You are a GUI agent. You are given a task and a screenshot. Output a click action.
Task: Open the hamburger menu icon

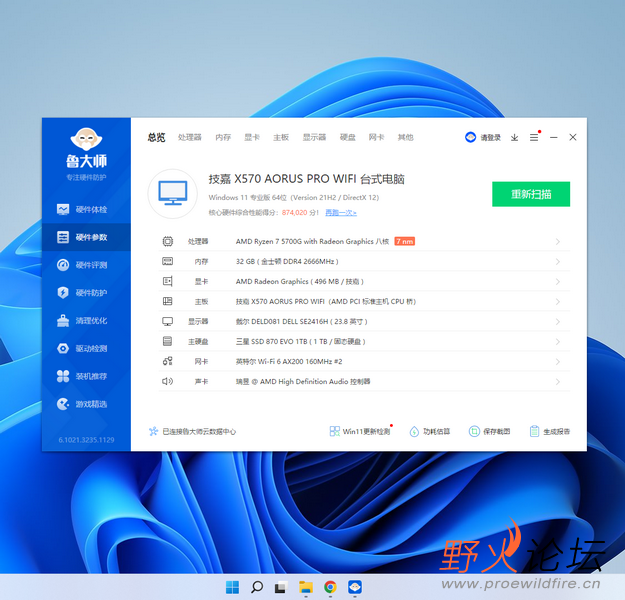(534, 138)
